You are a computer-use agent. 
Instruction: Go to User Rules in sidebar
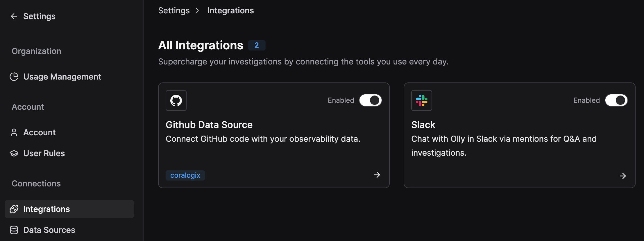point(69,153)
